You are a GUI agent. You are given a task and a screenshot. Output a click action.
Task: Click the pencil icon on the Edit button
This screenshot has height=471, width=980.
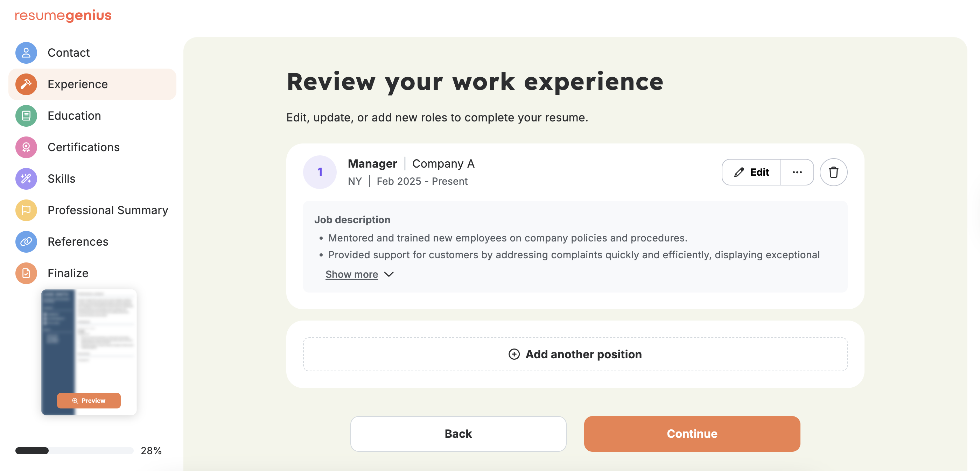738,172
